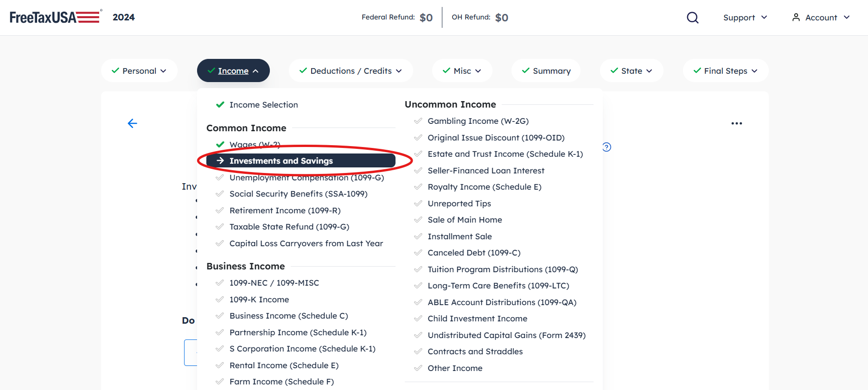This screenshot has height=390, width=868.
Task: Click Other Income entry
Action: [455, 368]
